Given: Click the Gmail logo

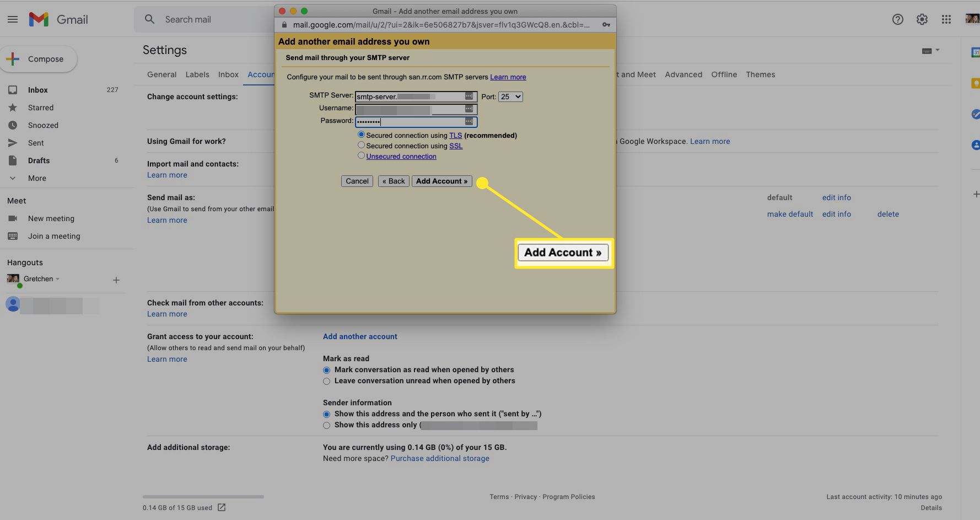Looking at the screenshot, I should (58, 19).
